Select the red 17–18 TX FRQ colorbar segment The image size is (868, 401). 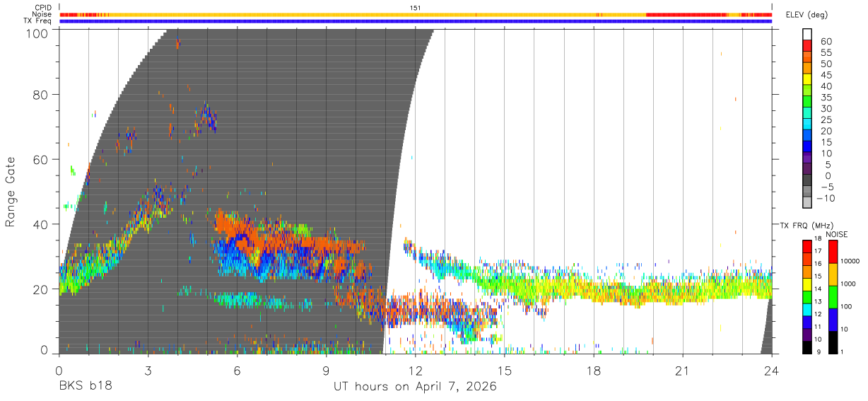pyautogui.click(x=807, y=246)
